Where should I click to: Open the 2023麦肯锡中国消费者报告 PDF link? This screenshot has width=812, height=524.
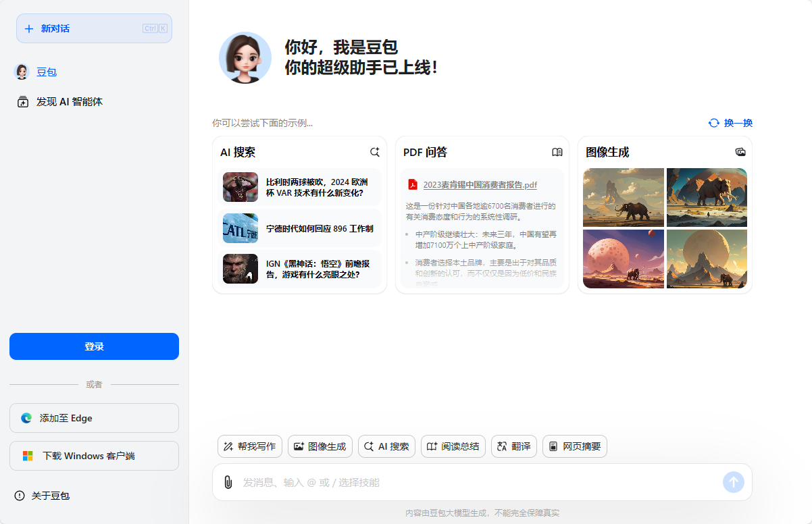coord(480,184)
